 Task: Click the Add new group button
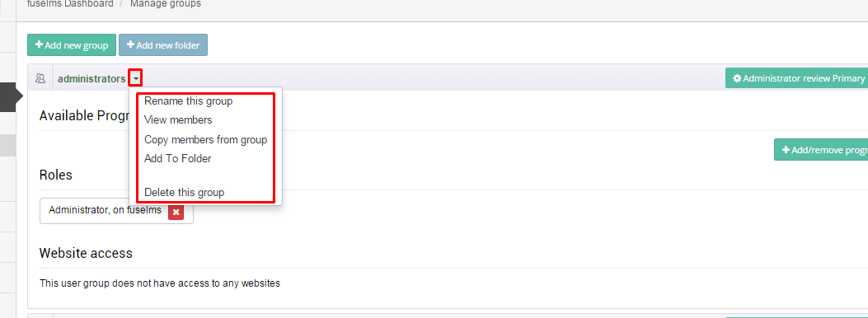click(x=72, y=45)
